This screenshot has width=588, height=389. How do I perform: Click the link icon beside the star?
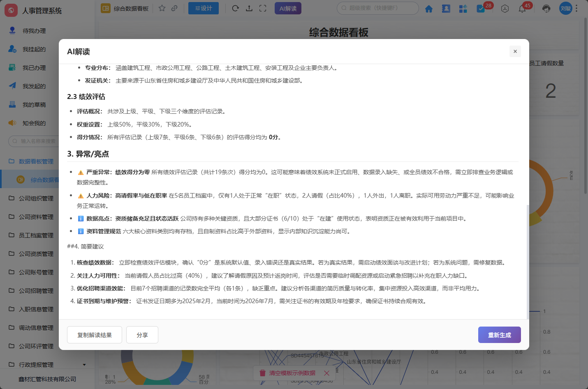174,8
